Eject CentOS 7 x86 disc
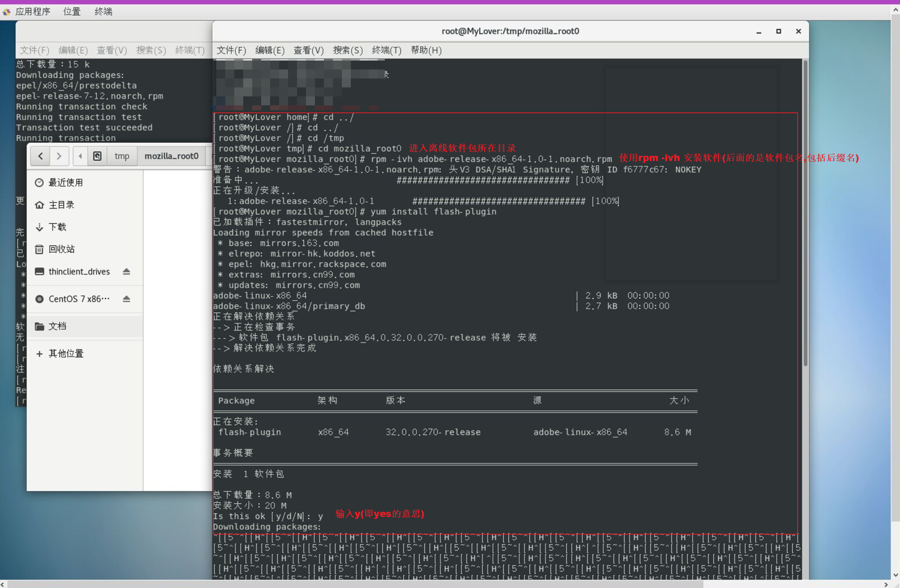900x588 pixels. click(126, 299)
